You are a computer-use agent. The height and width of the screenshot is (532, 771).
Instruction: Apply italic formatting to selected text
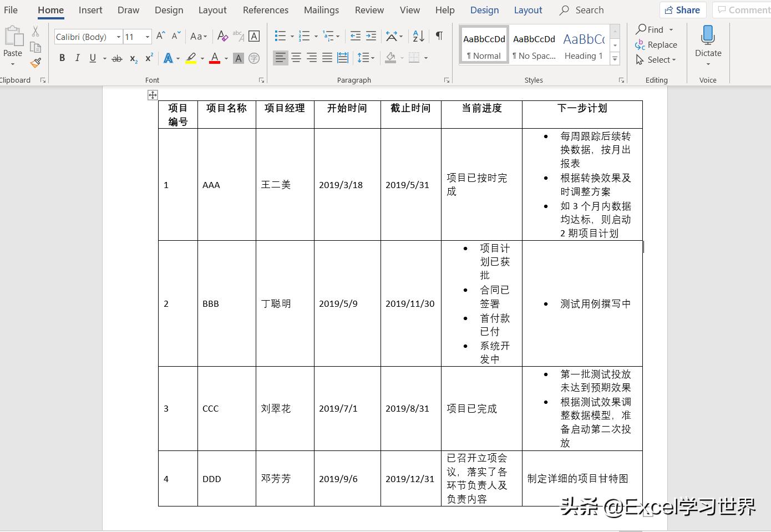77,58
